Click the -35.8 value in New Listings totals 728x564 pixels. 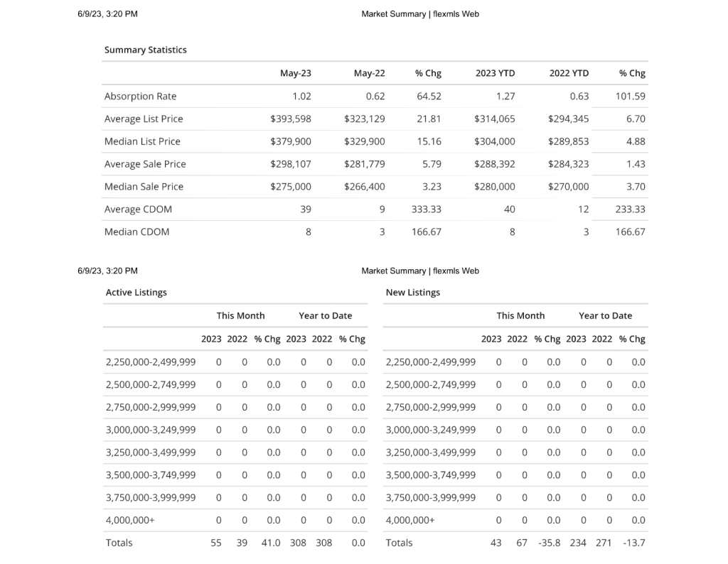[549, 543]
